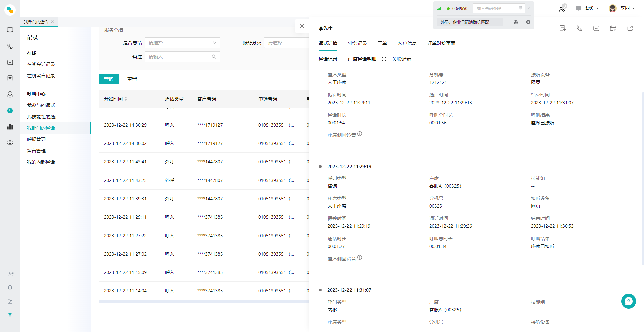
Task: Switch to 客户信息 tab
Action: [x=407, y=43]
